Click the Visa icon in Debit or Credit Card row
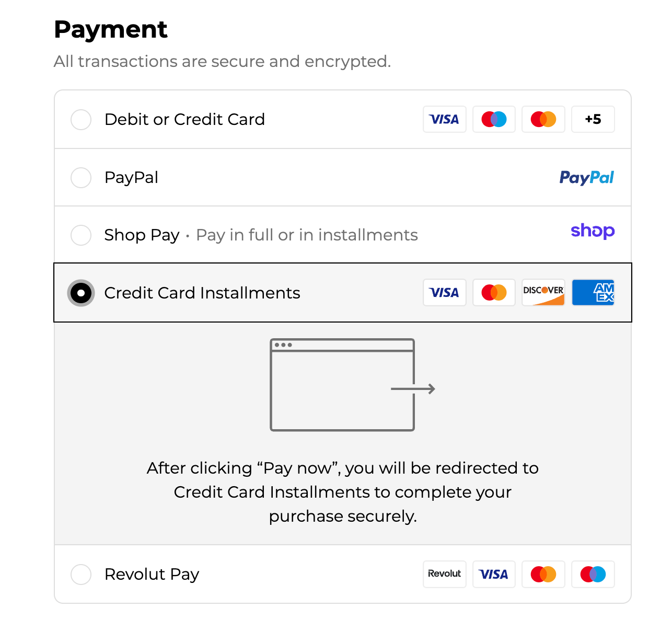Screen dimensions: 672x620 (x=444, y=119)
